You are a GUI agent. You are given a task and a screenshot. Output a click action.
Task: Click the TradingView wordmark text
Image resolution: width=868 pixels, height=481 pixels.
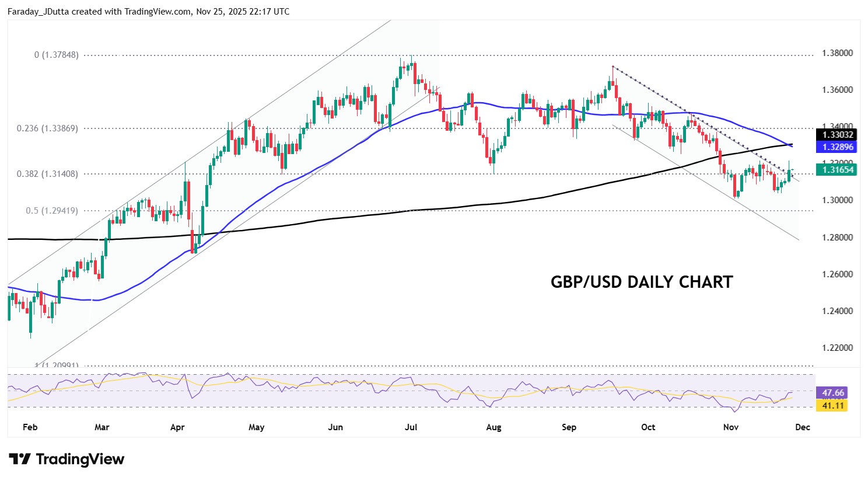tap(80, 459)
